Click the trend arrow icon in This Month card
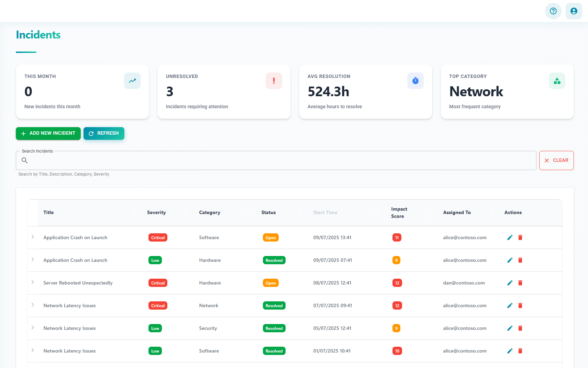Viewport: 588px width, 368px height. [x=132, y=81]
